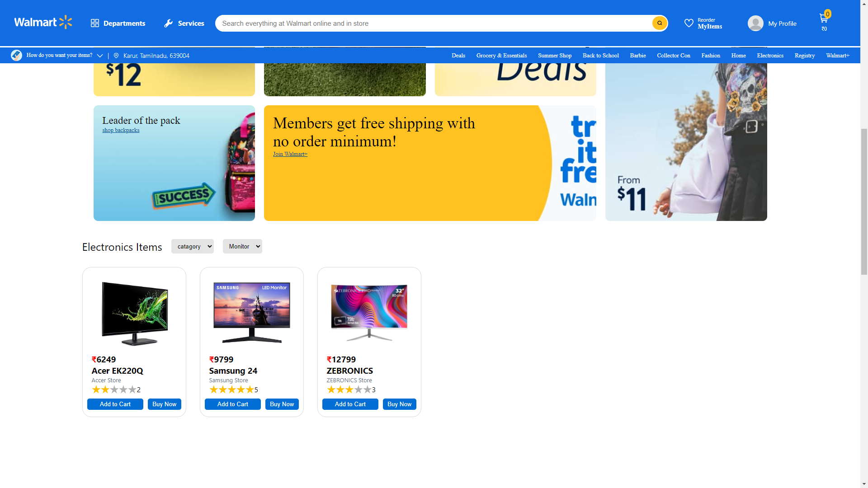This screenshot has height=488, width=868.
Task: Click the Join Walmart+ link
Action: pos(290,154)
